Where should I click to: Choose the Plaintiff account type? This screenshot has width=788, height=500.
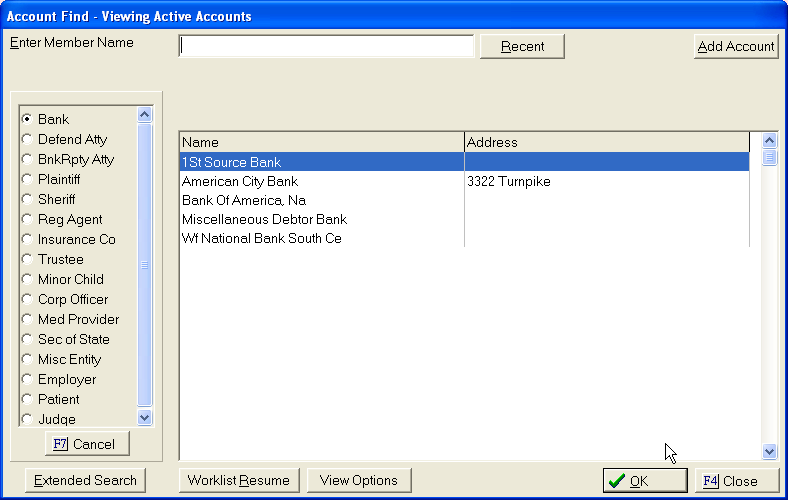pyautogui.click(x=27, y=180)
